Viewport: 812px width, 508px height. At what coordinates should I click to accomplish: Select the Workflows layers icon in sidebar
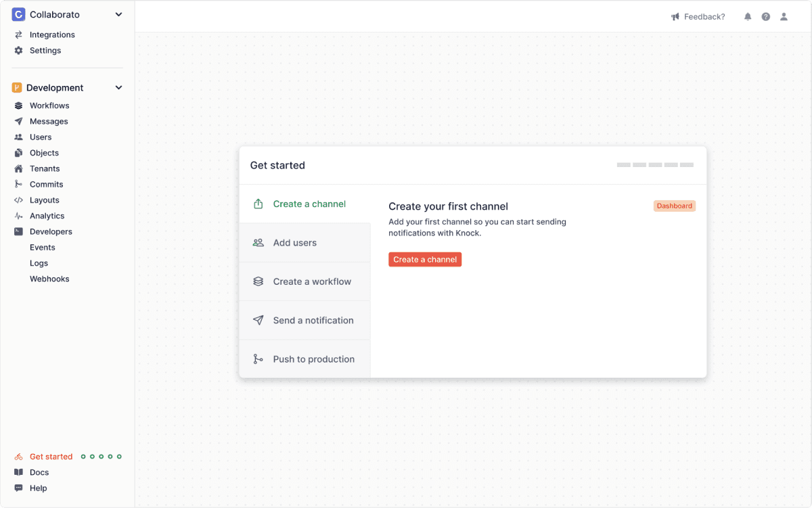(18, 106)
